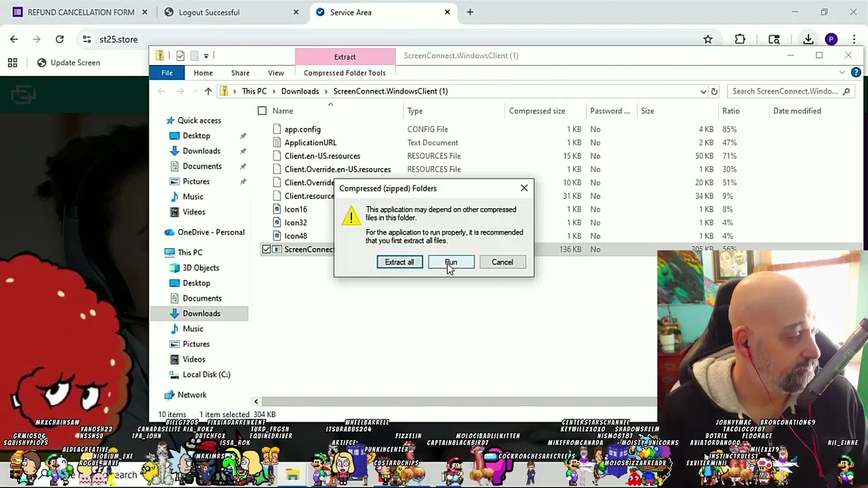Switch to the Home ribbon tab
The image size is (868, 488).
(x=203, y=73)
